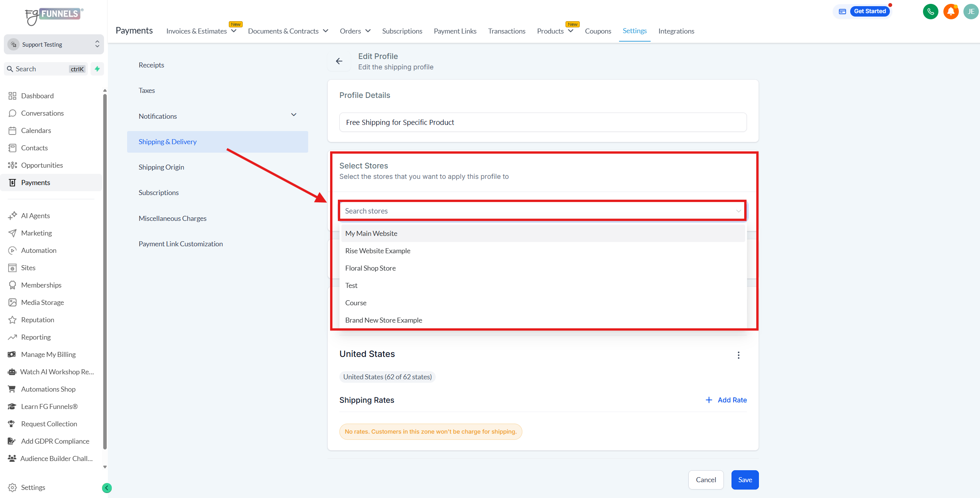980x498 pixels.
Task: Expand the Orders dropdown menu
Action: (355, 31)
